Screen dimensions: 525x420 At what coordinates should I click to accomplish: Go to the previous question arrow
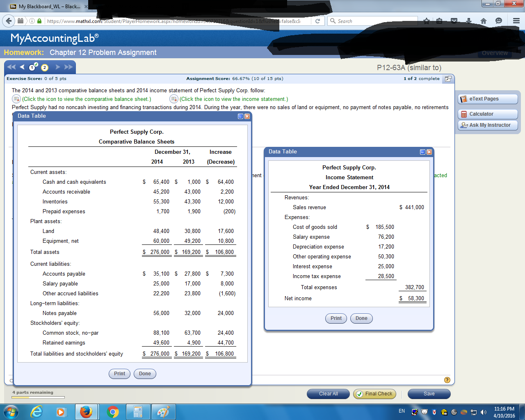click(22, 67)
